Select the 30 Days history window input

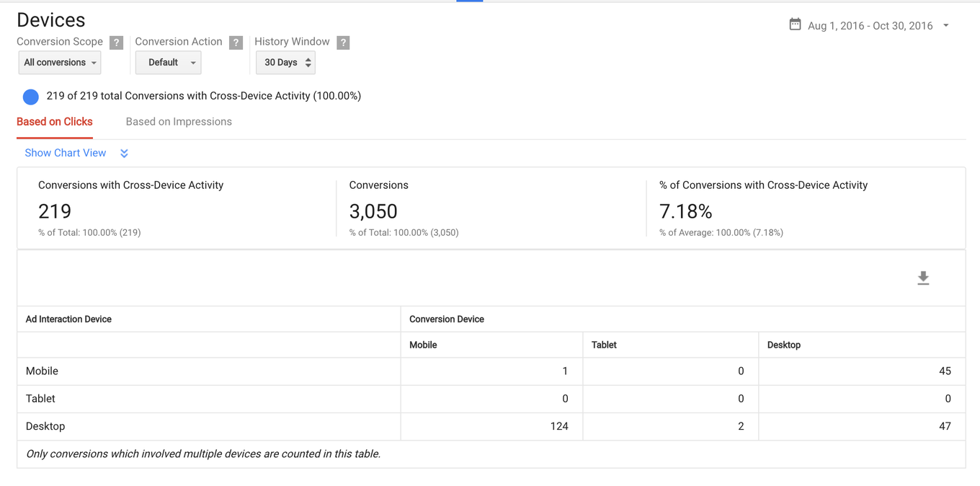click(281, 63)
